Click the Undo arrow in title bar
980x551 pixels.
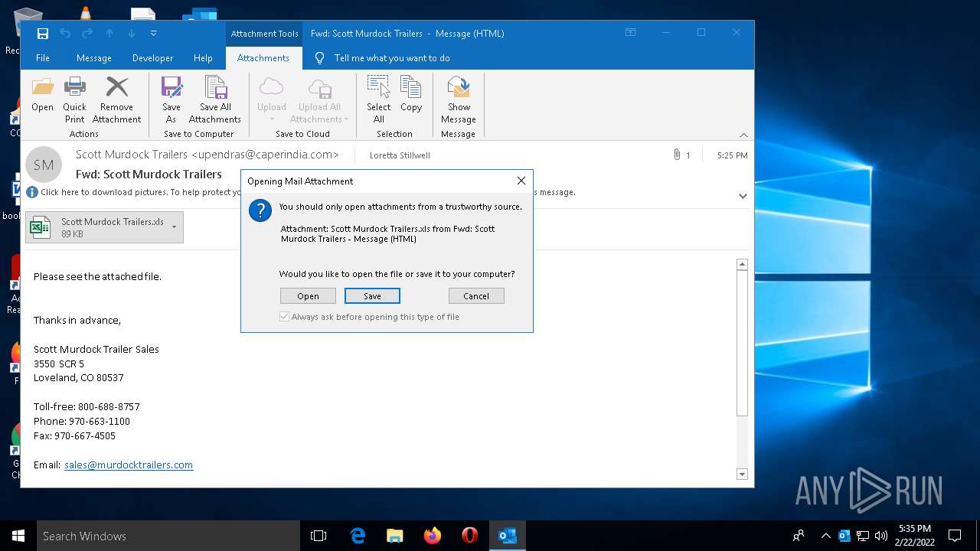click(65, 33)
